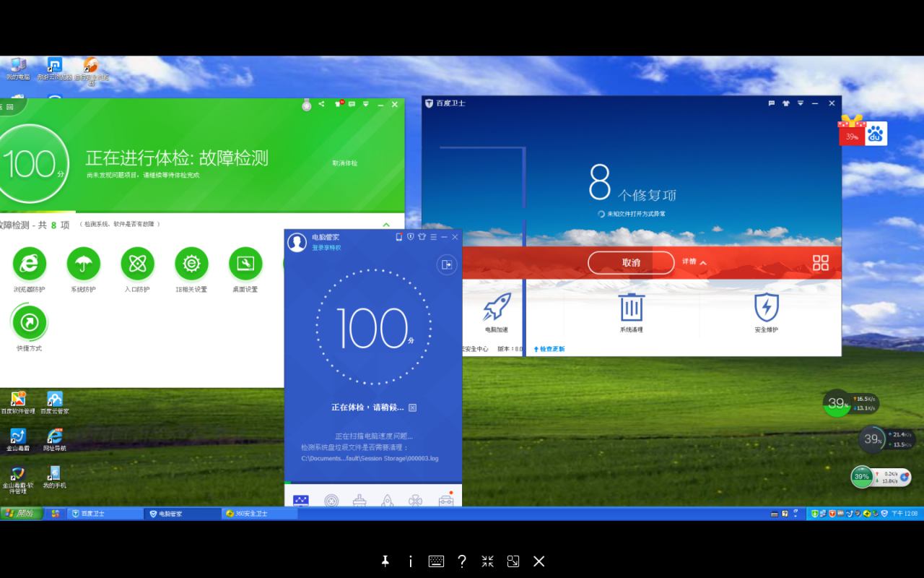Select the four-leaf tab in 电脑管家 bottom bar
The height and width of the screenshot is (578, 924).
pos(416,500)
